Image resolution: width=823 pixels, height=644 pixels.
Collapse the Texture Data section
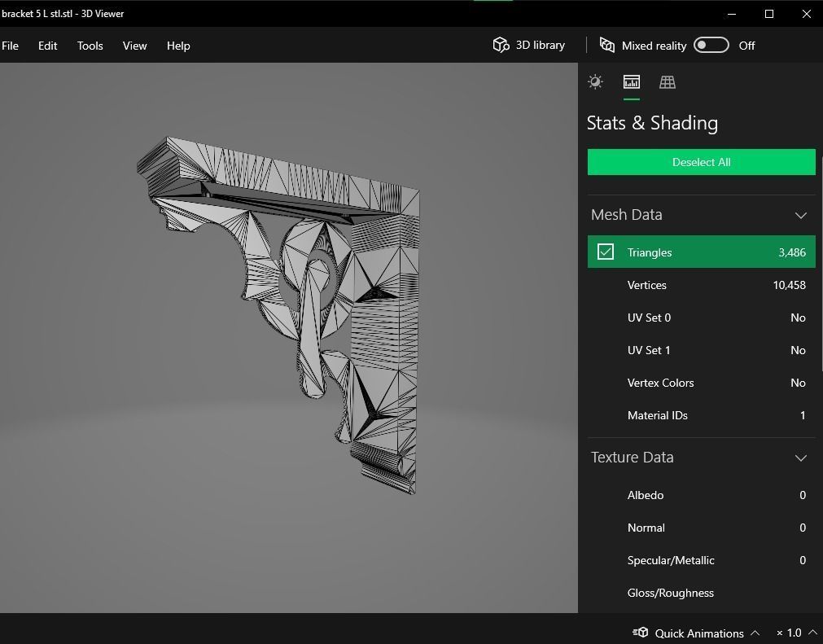point(800,458)
